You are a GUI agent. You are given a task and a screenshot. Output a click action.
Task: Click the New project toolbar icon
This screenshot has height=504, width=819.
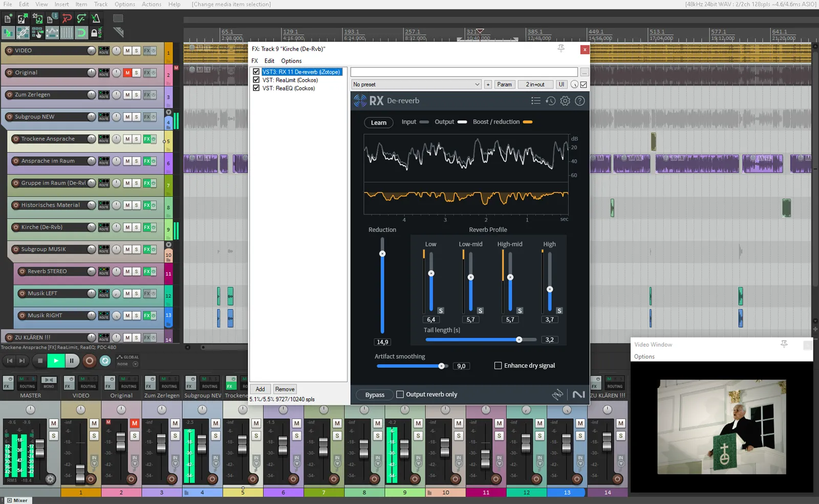coord(8,19)
